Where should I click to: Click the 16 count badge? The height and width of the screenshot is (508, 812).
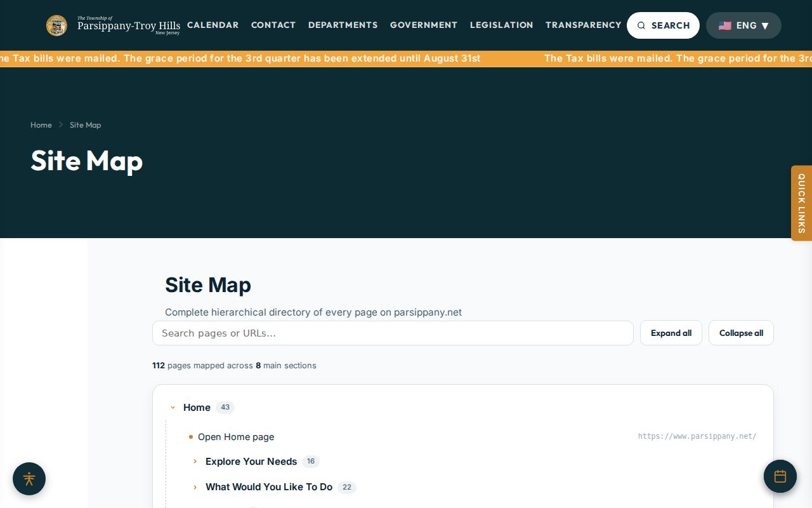(x=311, y=462)
